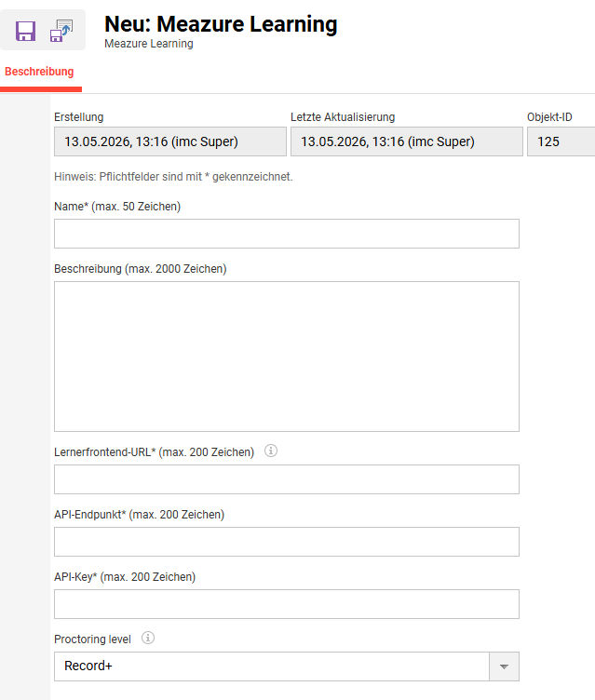Select the Record+ combo box value
The width and height of the screenshot is (595, 700).
[x=272, y=666]
